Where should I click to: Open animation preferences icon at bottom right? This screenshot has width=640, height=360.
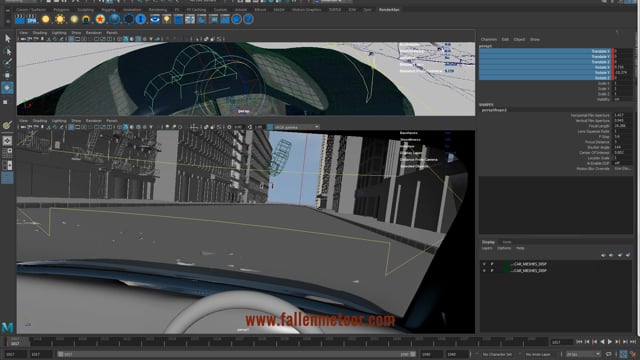coord(633,354)
